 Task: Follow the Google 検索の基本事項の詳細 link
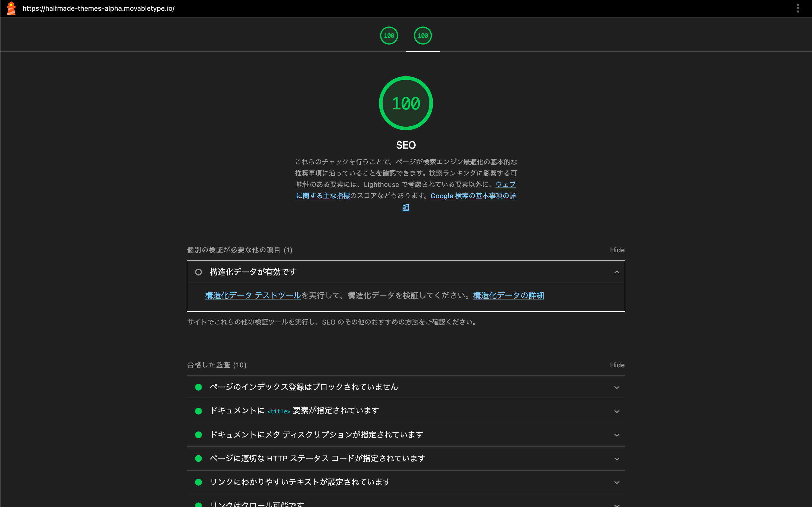coord(473,196)
